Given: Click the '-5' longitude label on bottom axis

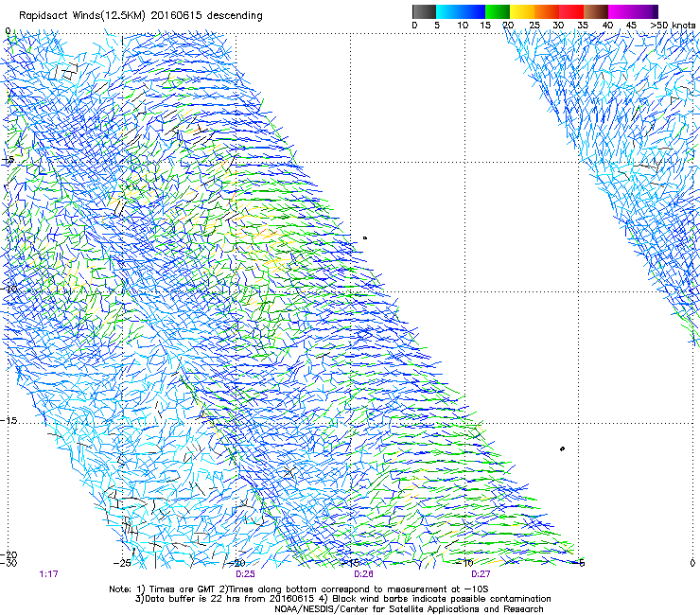Looking at the screenshot, I should [580, 563].
